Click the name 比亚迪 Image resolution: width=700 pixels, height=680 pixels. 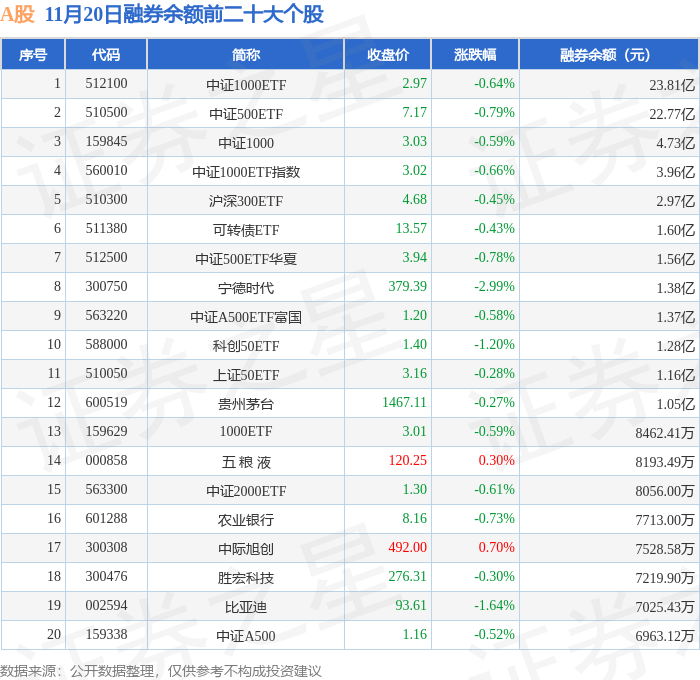point(246,607)
